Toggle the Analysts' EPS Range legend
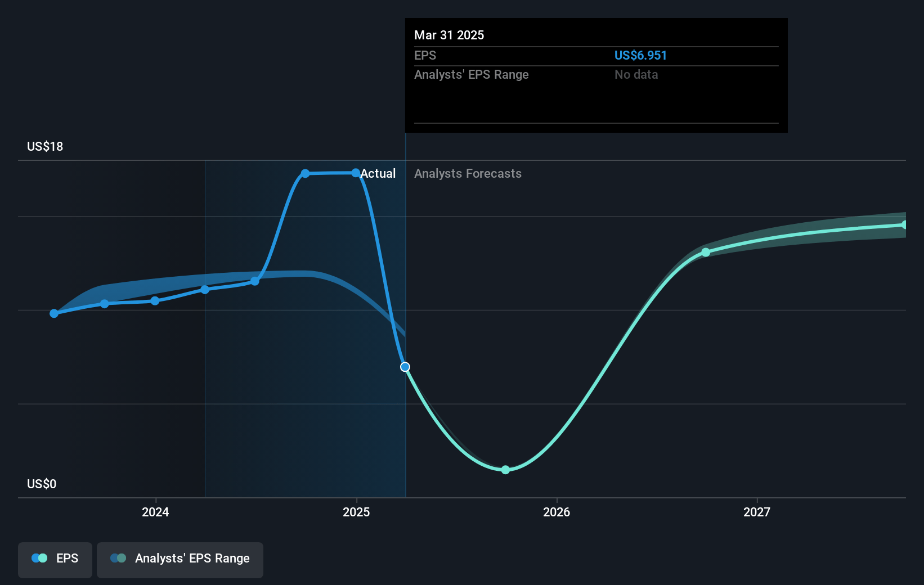Viewport: 924px width, 585px height. [180, 560]
